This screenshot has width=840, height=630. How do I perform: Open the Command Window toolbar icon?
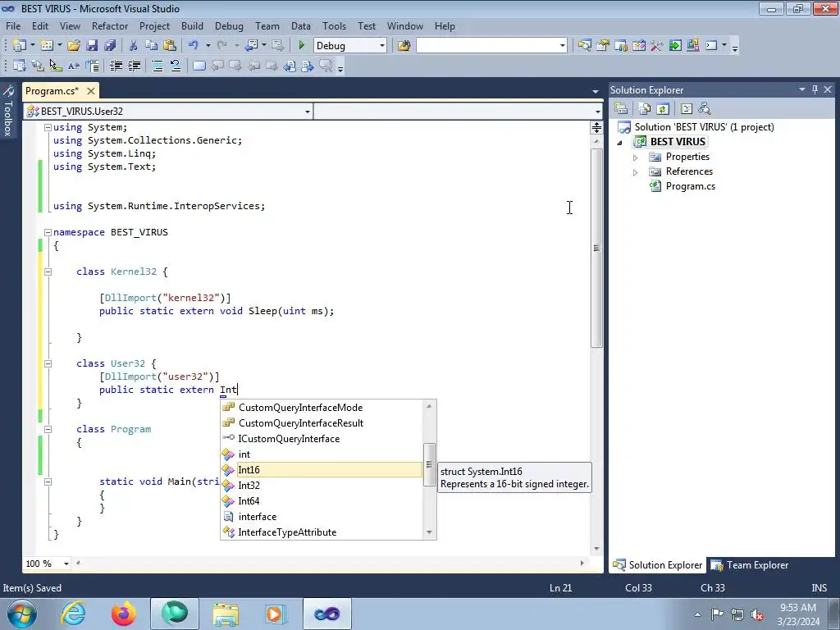click(711, 46)
